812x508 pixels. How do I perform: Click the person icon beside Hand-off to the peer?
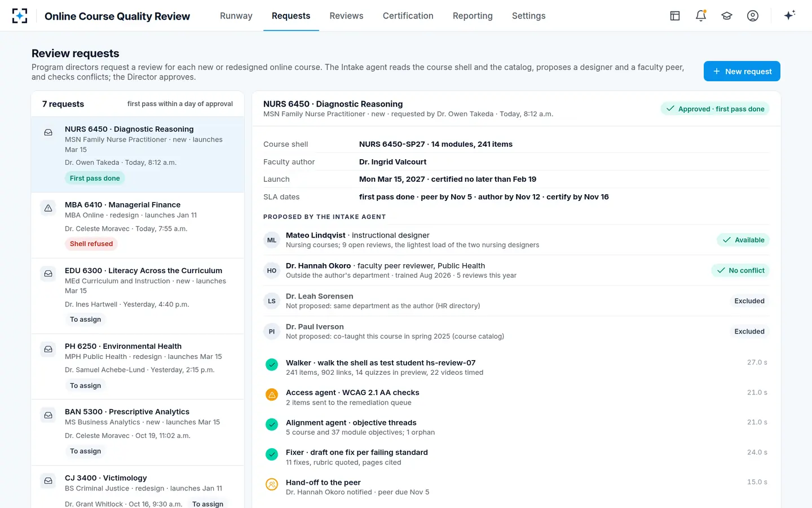(272, 484)
